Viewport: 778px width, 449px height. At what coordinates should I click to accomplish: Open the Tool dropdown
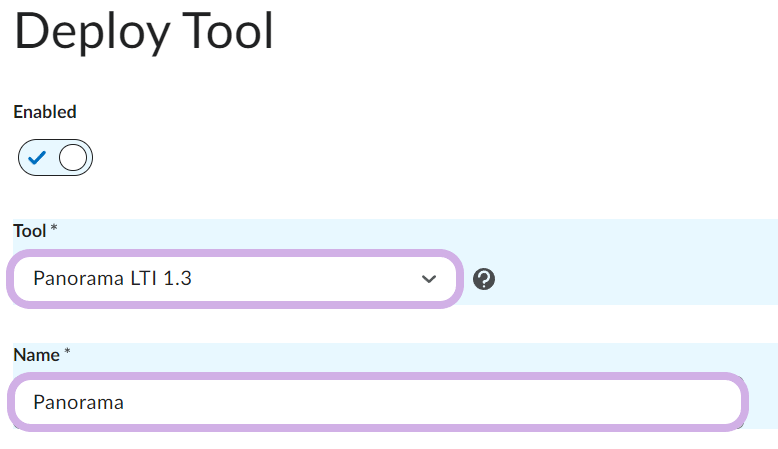coord(235,279)
